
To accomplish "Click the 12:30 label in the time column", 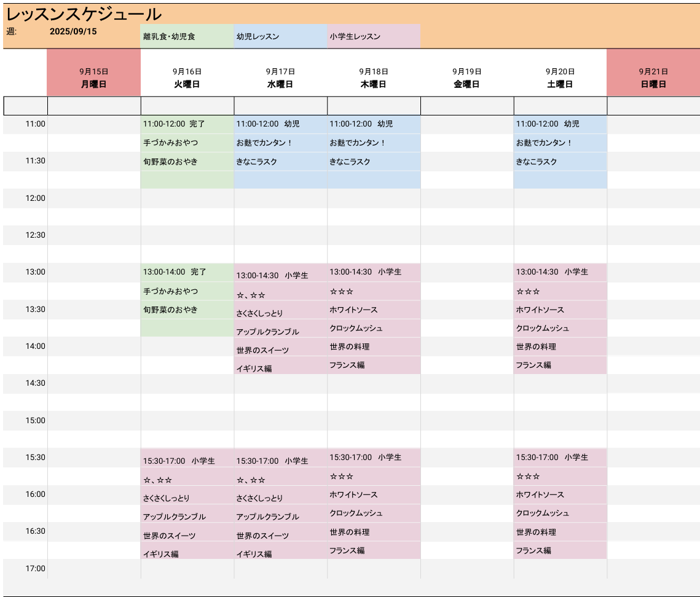I will coord(35,235).
